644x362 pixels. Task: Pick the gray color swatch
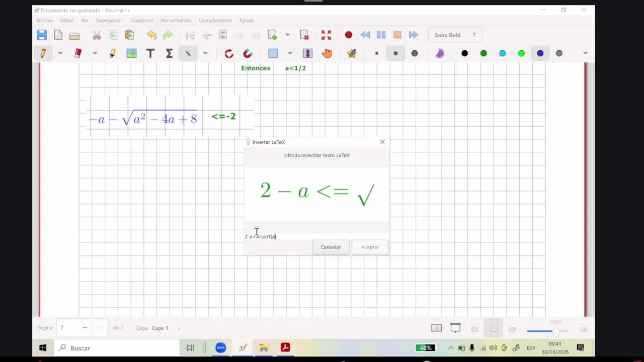(559, 53)
